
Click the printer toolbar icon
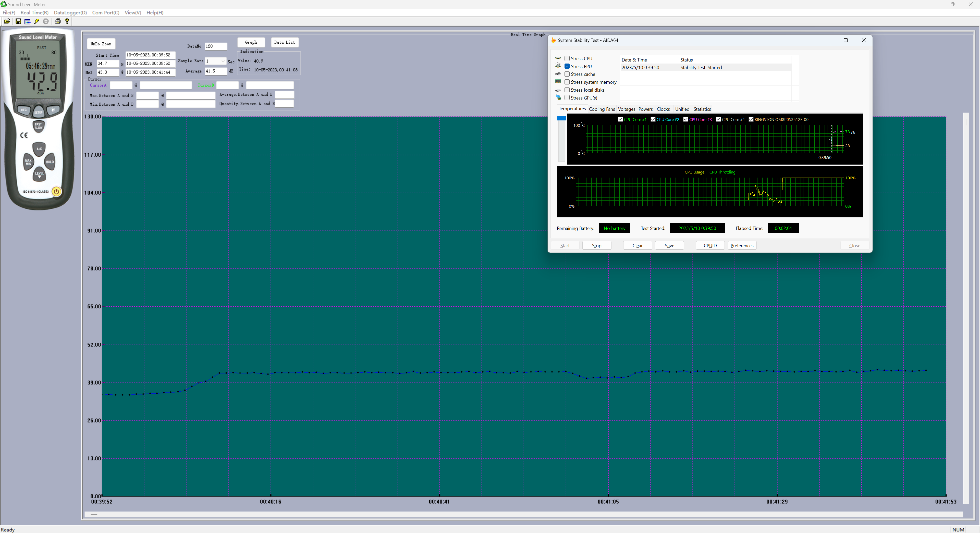click(x=57, y=21)
